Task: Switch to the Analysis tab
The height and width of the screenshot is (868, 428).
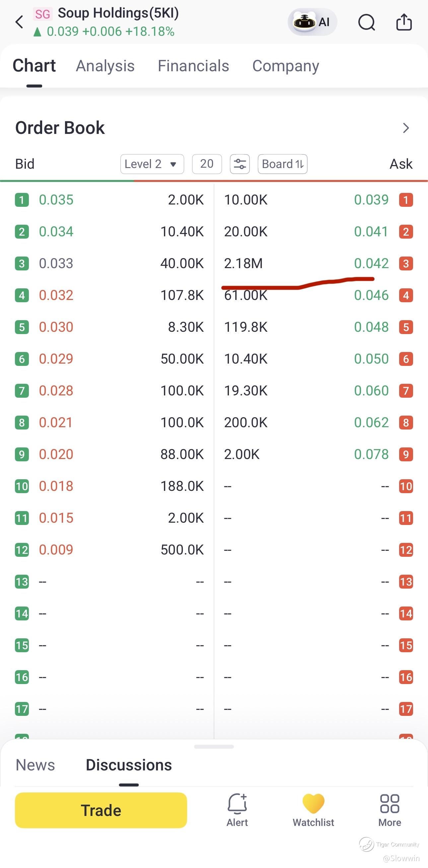Action: pyautogui.click(x=105, y=66)
